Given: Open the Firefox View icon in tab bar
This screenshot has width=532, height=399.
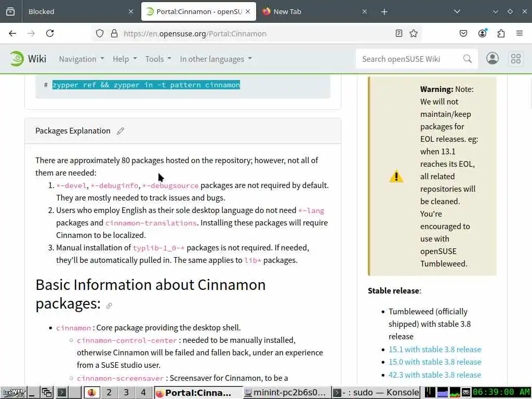Looking at the screenshot, I should coord(10,11).
